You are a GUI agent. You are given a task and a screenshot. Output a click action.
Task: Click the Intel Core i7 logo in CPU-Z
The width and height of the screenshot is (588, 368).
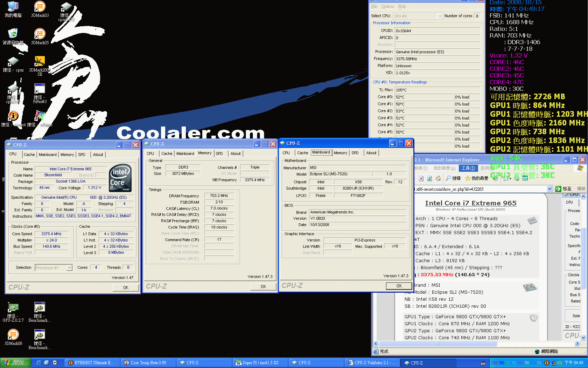click(120, 178)
